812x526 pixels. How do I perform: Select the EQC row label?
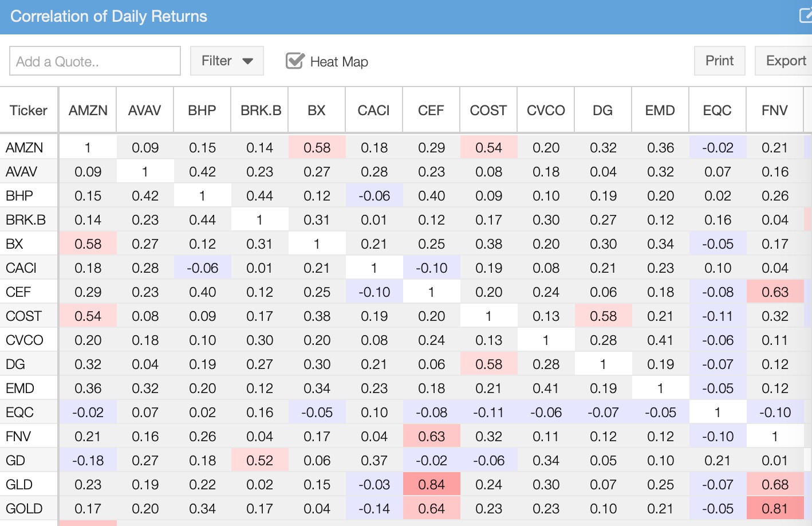(20, 413)
